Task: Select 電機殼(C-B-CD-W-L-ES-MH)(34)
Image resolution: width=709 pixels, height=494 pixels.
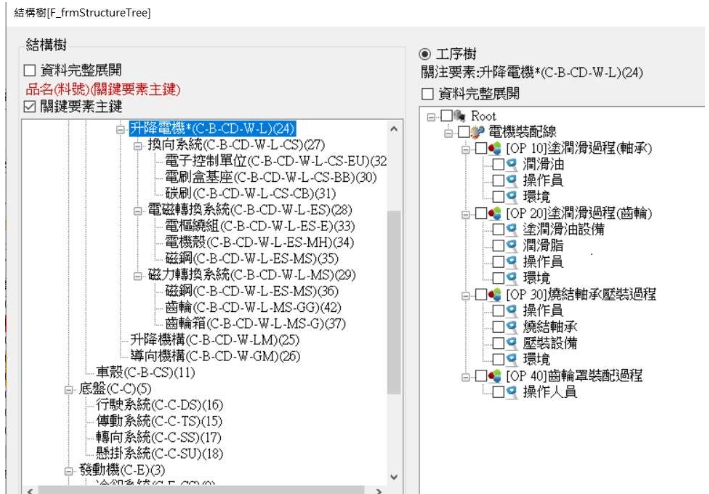Action: 259,242
